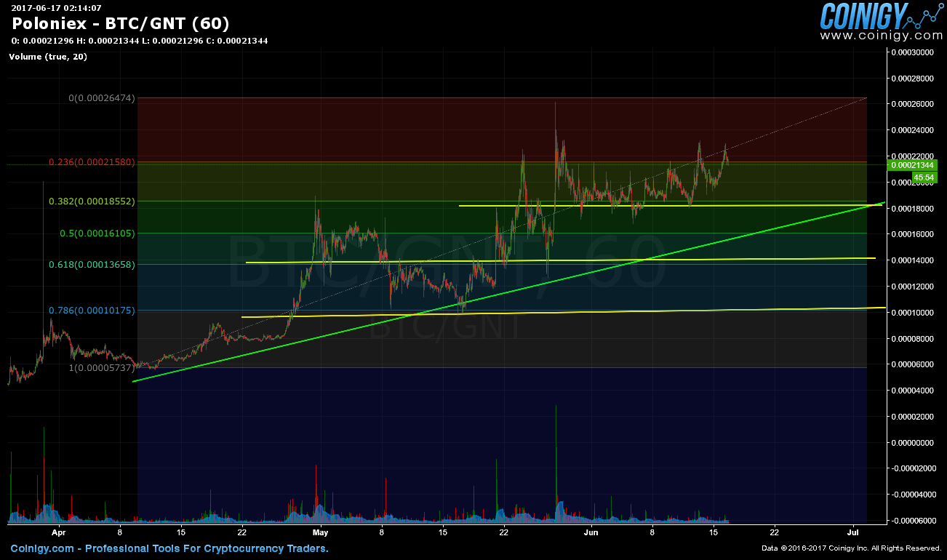Select the Fibonacci label 0.382(0.00018552)
This screenshot has height=560, width=947.
tap(92, 201)
